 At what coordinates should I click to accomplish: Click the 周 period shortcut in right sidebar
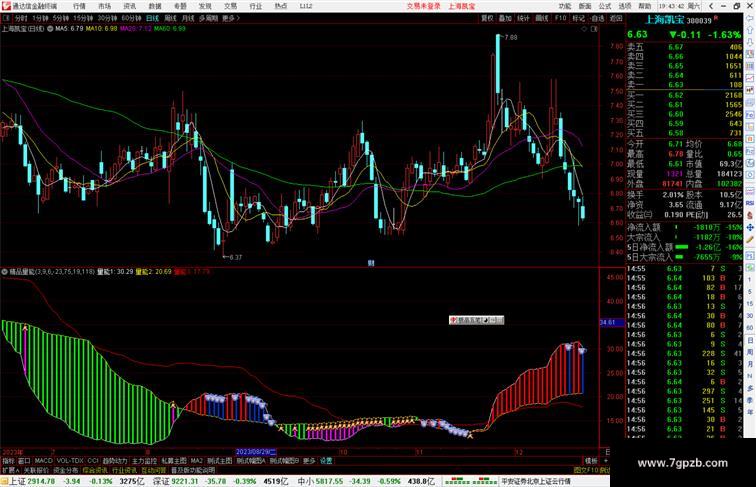click(x=750, y=352)
